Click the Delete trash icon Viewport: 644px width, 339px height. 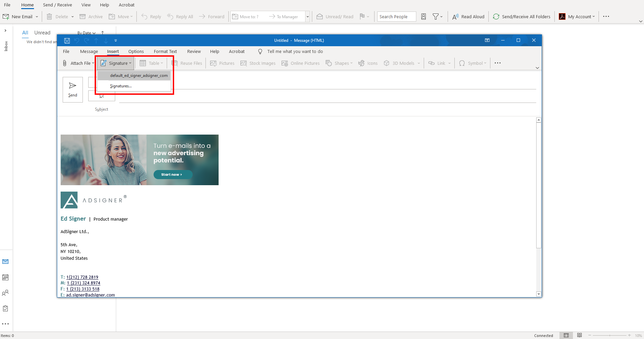[x=50, y=17]
